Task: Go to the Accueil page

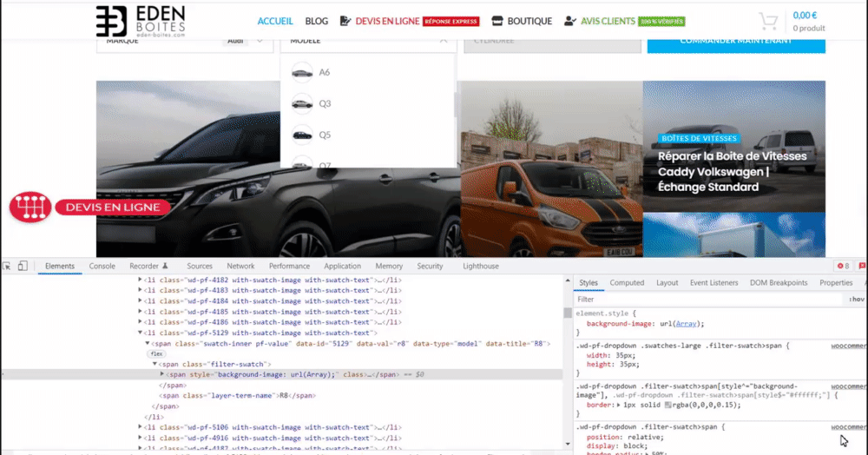Action: click(275, 21)
